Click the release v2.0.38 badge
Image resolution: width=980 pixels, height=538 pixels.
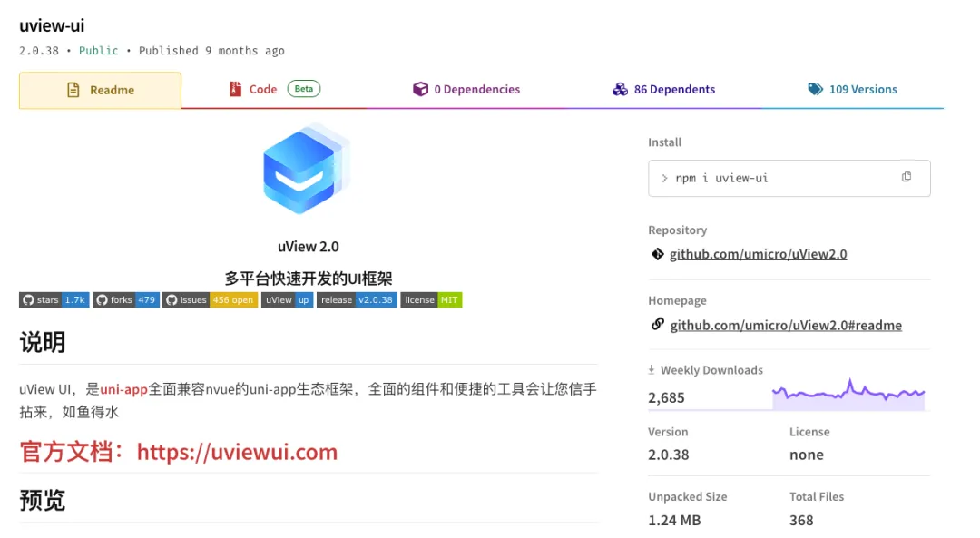coord(357,300)
